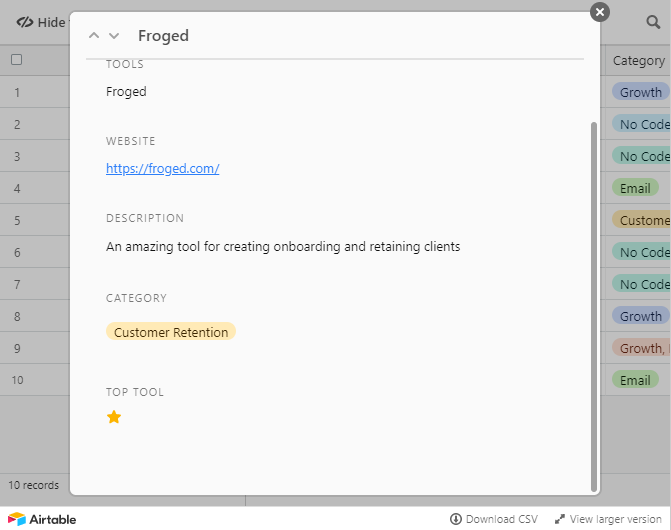Click the Customer Retention category tag
Image resolution: width=671 pixels, height=530 pixels.
pyautogui.click(x=171, y=332)
